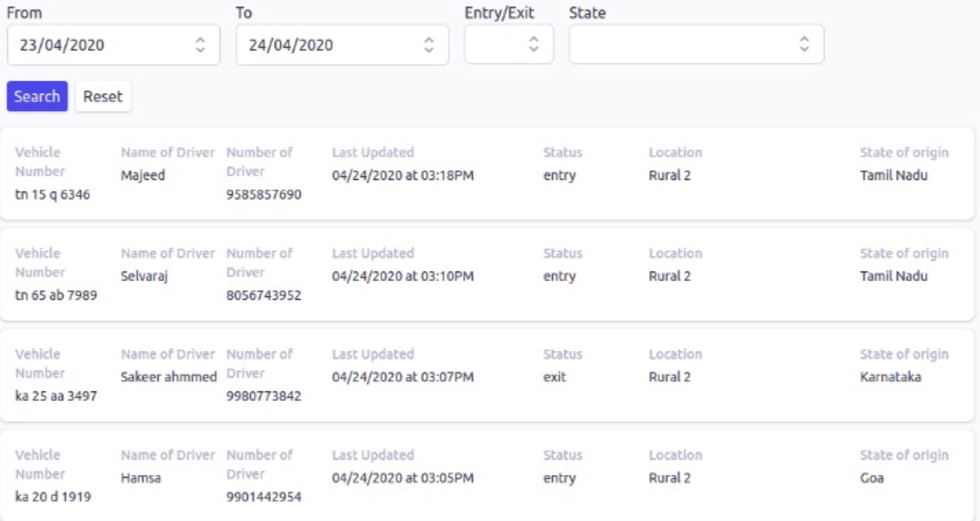Screen dimensions: 980x521
Task: Click entry status in Majeed's row
Action: 559,176
